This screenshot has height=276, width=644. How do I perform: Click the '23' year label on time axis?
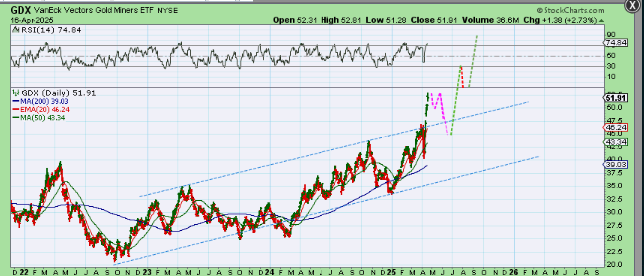click(146, 271)
